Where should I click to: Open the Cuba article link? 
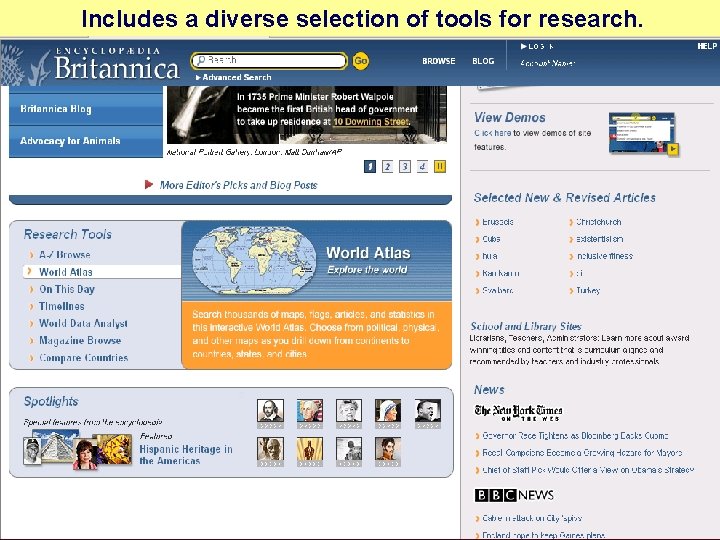[x=491, y=239]
